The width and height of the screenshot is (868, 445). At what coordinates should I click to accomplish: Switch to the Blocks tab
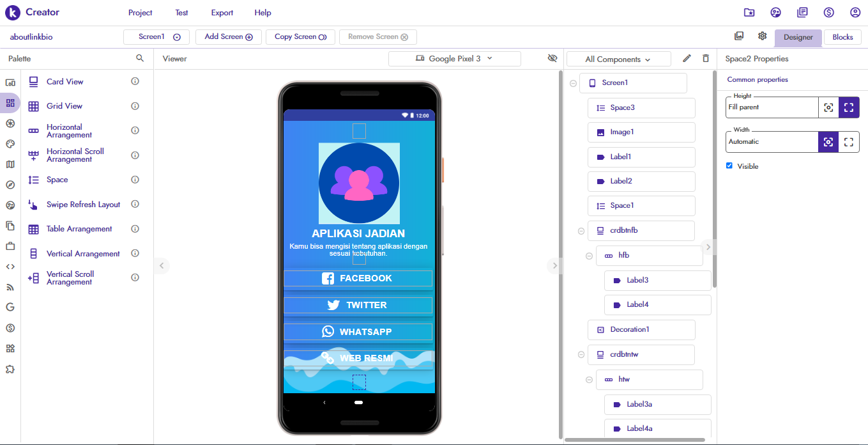point(842,37)
